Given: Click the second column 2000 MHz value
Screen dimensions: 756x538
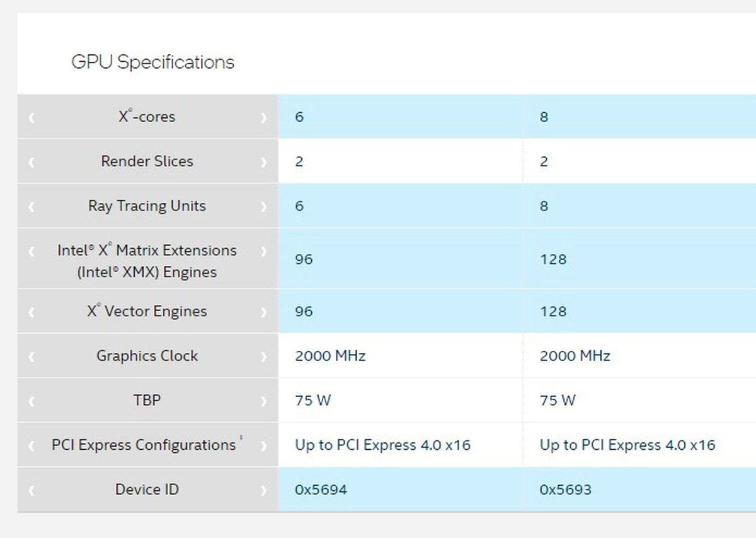Looking at the screenshot, I should click(x=575, y=356).
